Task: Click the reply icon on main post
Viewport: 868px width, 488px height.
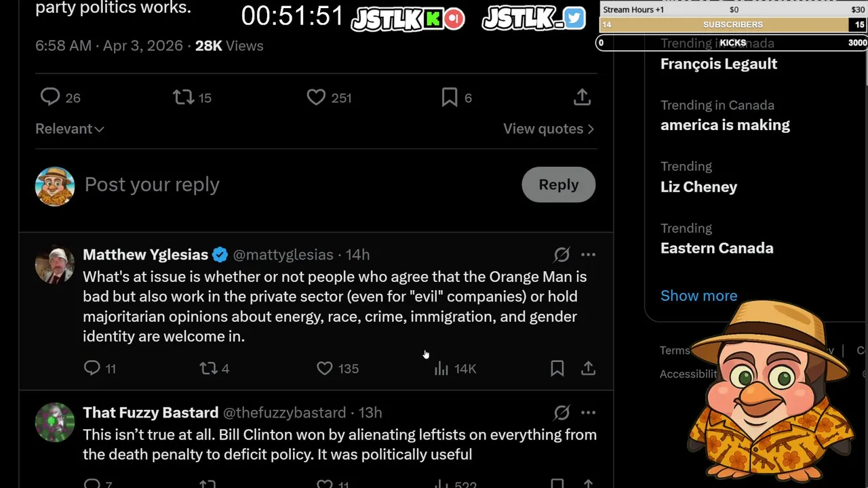Action: point(50,98)
